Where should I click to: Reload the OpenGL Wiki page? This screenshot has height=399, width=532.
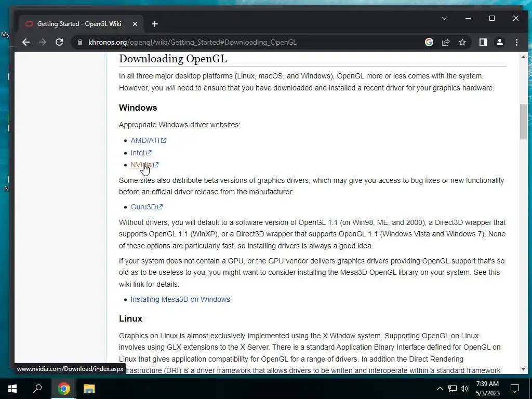point(59,42)
